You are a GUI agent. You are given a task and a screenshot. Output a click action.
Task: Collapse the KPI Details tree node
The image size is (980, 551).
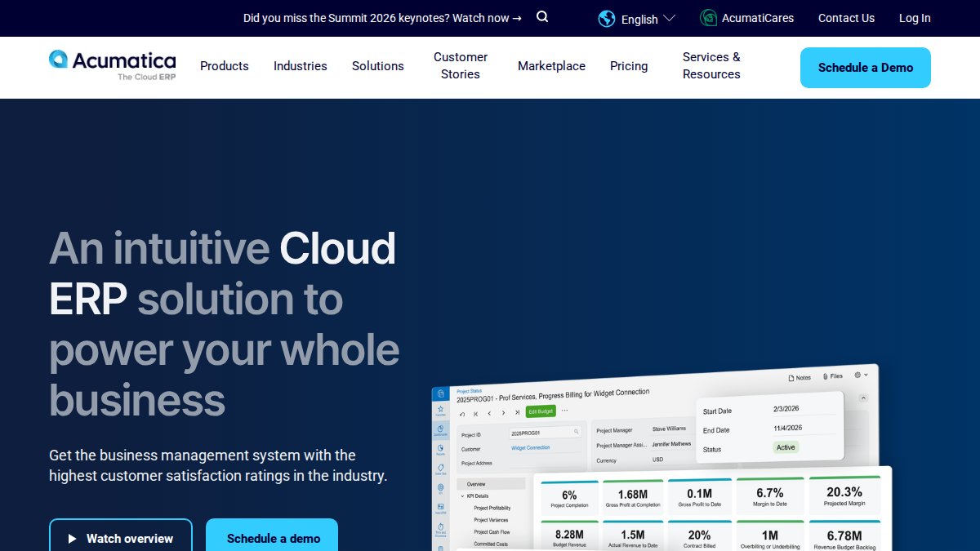coord(461,495)
